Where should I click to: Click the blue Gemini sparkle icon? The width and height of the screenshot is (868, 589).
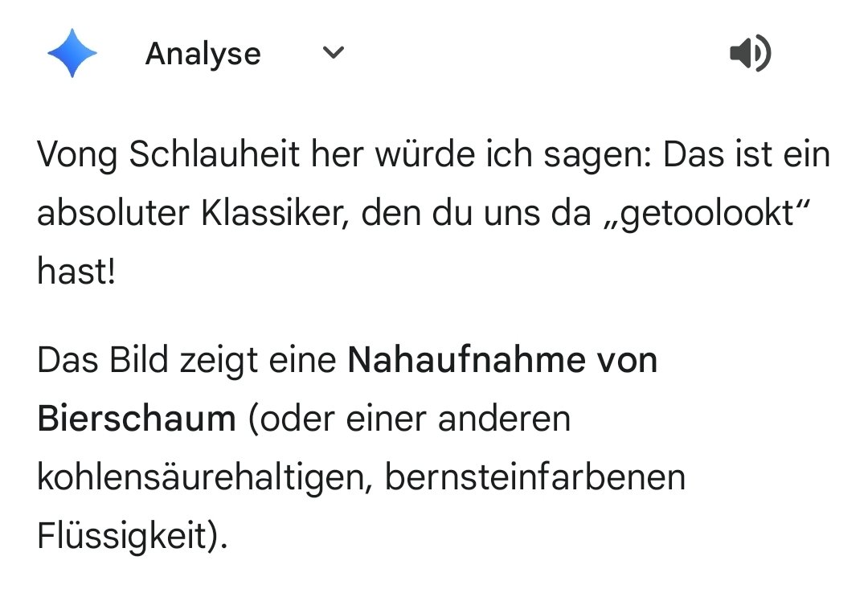pyautogui.click(x=72, y=53)
